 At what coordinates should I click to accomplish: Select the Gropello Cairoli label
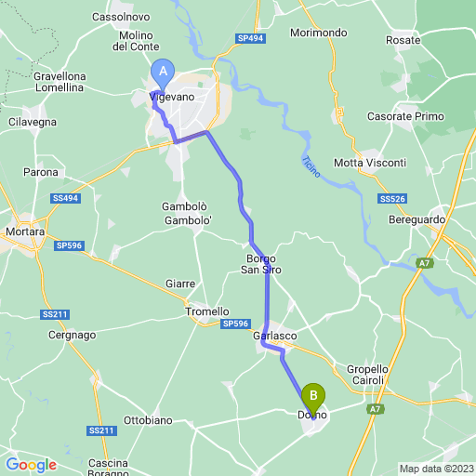click(367, 375)
